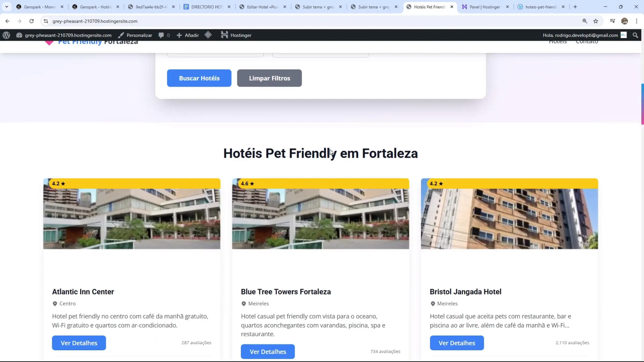Click 734 avaliações text
The image size is (644, 362).
click(x=385, y=352)
